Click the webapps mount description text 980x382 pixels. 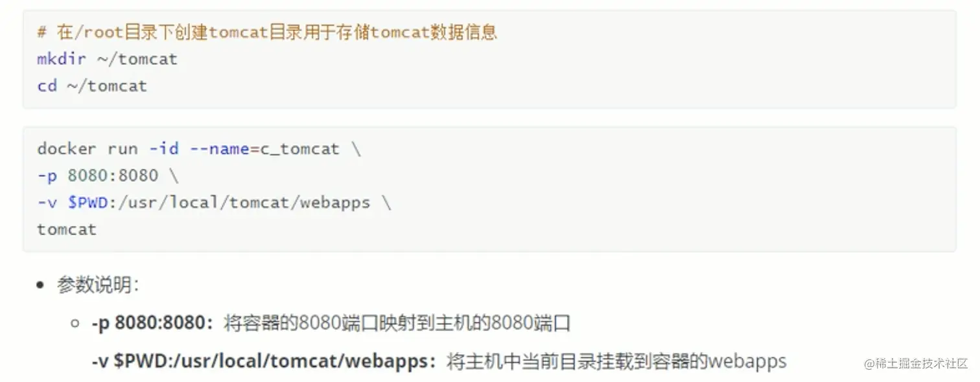(x=616, y=361)
